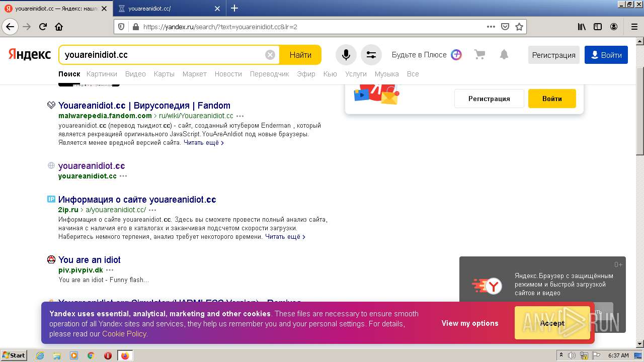Screen dimensions: 644x362
Task: Select the Новости search tab
Action: 228,74
